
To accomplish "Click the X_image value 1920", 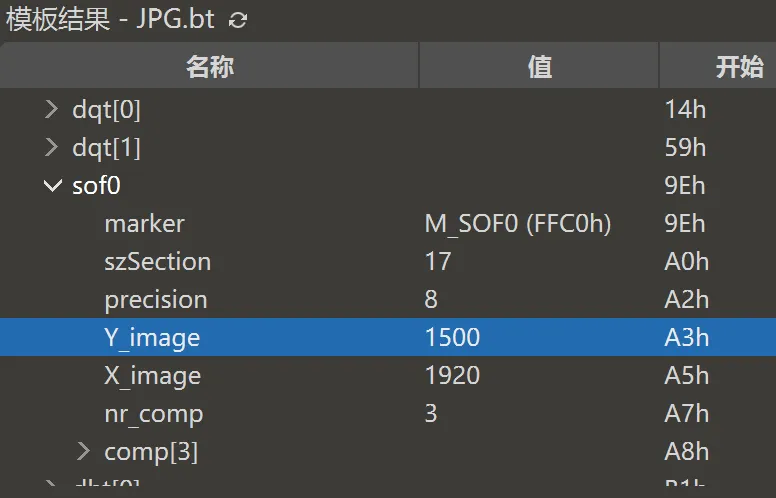I will click(452, 376).
